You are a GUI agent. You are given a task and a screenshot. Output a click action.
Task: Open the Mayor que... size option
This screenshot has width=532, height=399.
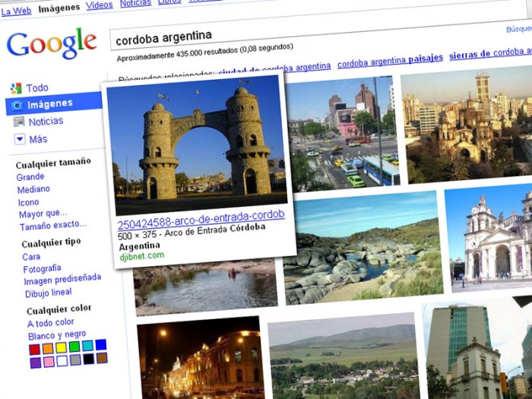point(43,214)
